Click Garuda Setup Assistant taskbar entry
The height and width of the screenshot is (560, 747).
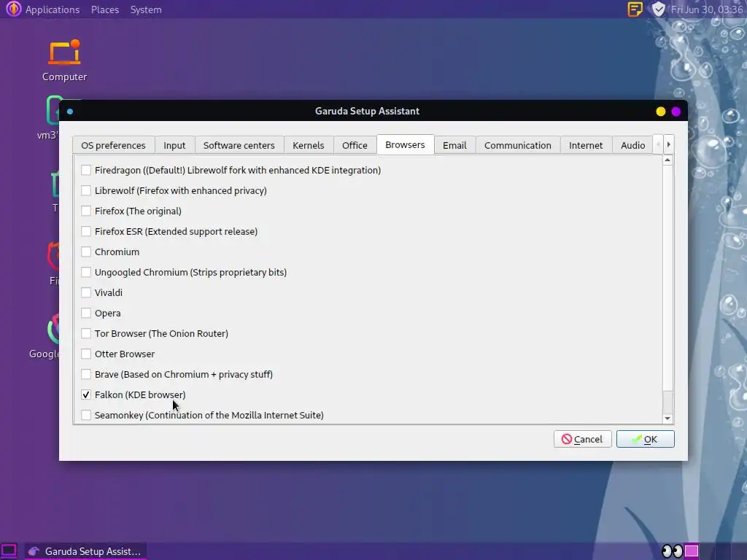(86, 551)
